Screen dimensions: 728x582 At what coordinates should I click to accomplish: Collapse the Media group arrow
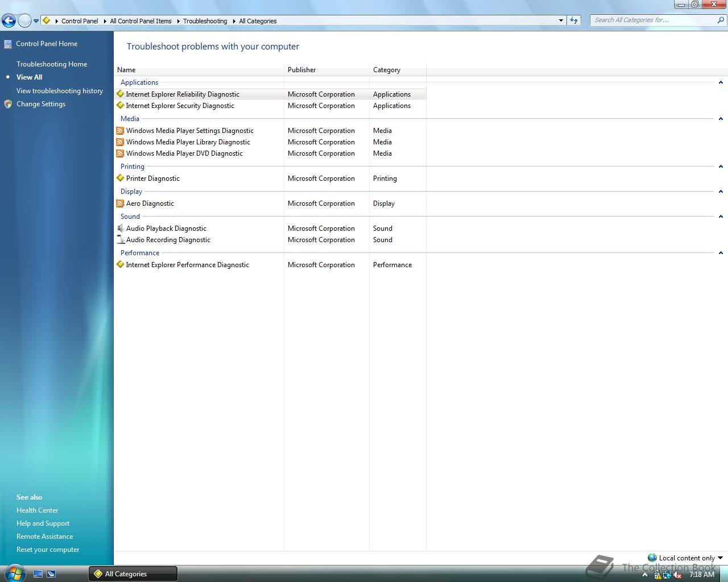(721, 119)
